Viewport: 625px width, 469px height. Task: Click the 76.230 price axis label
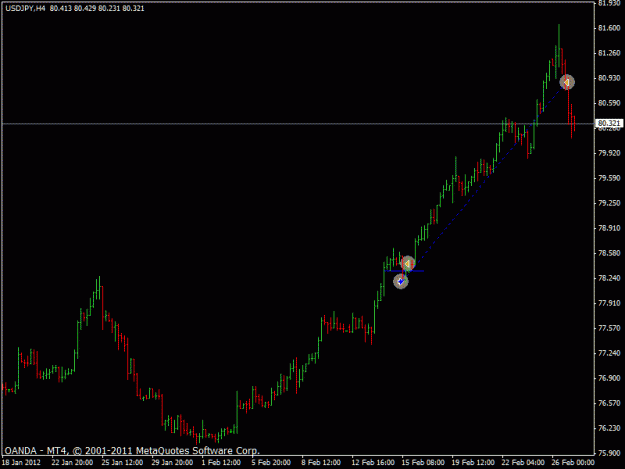click(x=609, y=428)
